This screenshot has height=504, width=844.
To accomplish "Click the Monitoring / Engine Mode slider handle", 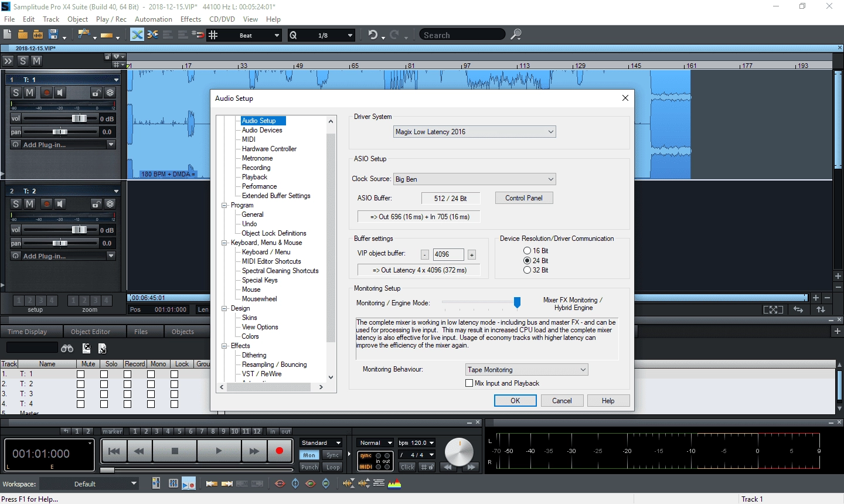I will tap(517, 302).
